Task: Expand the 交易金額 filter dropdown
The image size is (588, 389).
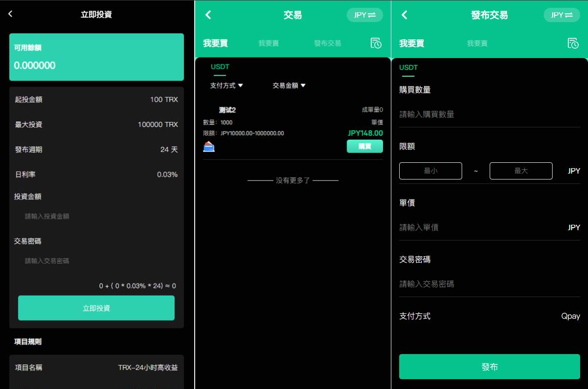Action: tap(289, 86)
